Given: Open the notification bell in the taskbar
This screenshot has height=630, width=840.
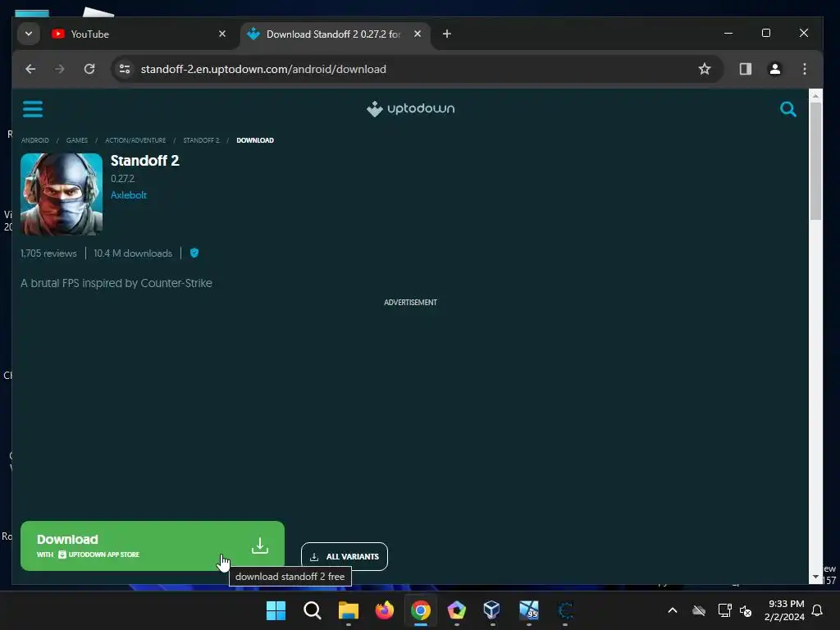Looking at the screenshot, I should [x=817, y=610].
